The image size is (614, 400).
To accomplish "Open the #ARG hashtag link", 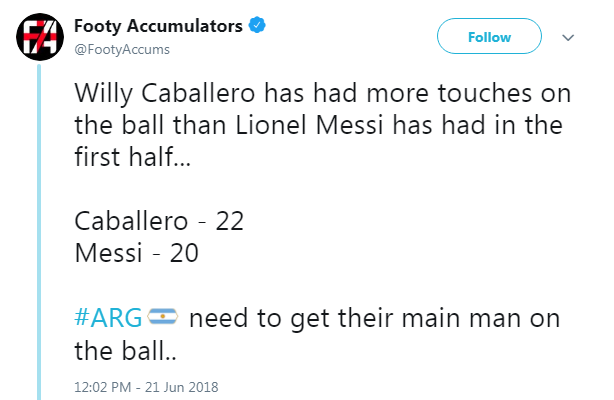I will point(110,319).
